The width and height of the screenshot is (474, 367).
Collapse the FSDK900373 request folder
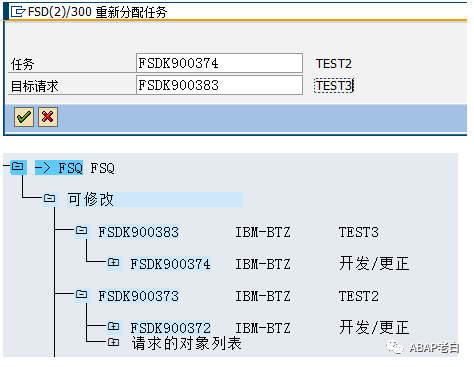coord(81,294)
